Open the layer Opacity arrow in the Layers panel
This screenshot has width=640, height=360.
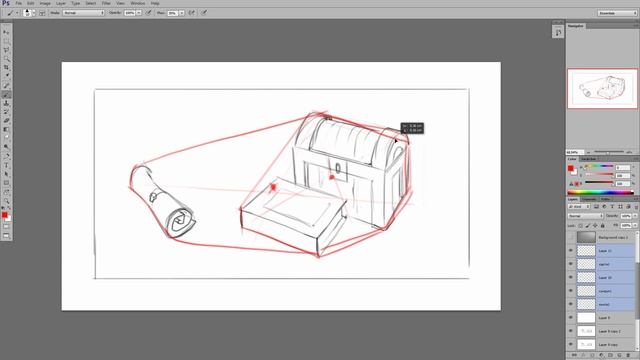635,216
